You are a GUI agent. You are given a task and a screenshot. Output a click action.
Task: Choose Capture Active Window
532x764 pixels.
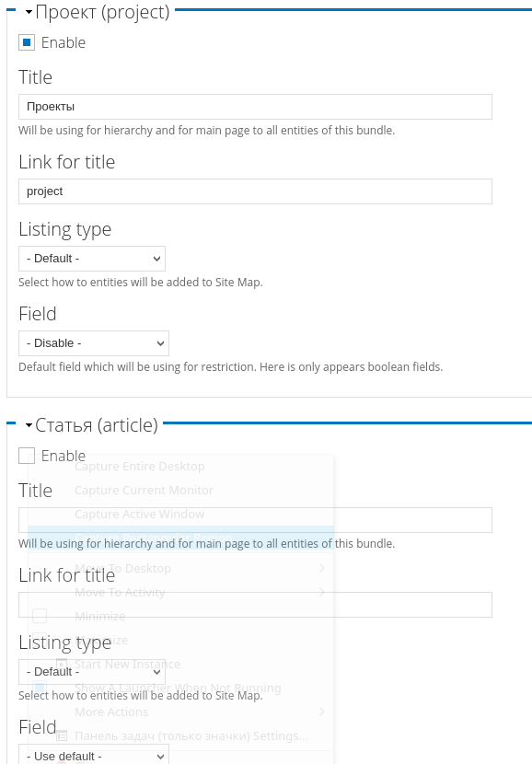click(139, 514)
